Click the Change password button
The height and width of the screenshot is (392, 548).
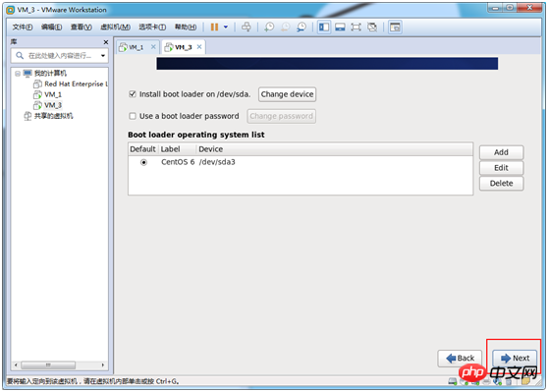[281, 116]
